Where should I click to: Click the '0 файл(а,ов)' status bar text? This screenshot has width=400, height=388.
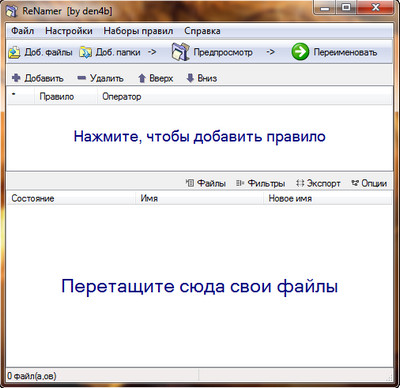click(x=32, y=376)
